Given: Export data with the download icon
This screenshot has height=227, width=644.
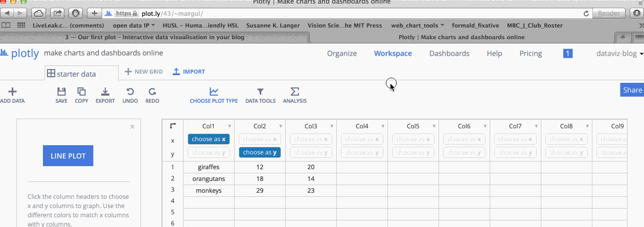Looking at the screenshot, I should 105,92.
